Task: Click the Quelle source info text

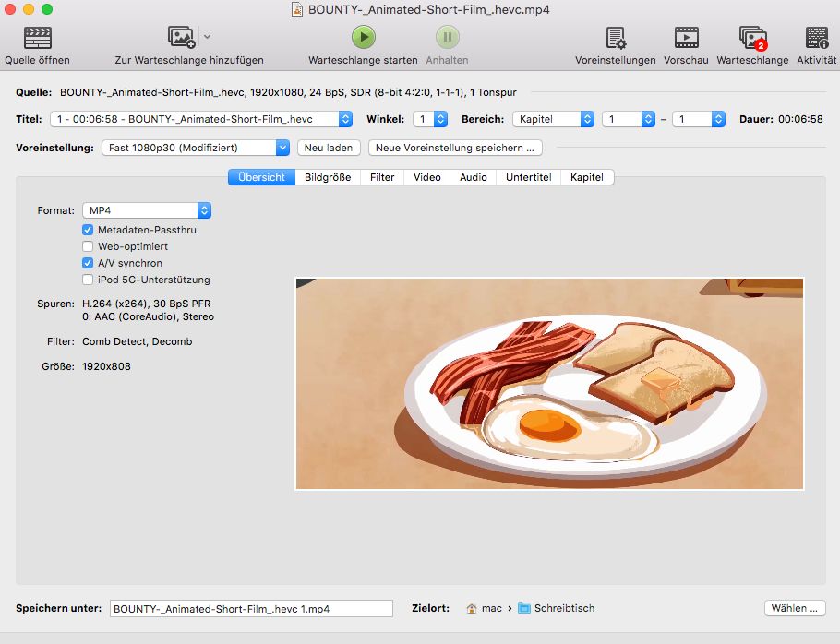Action: click(x=288, y=92)
